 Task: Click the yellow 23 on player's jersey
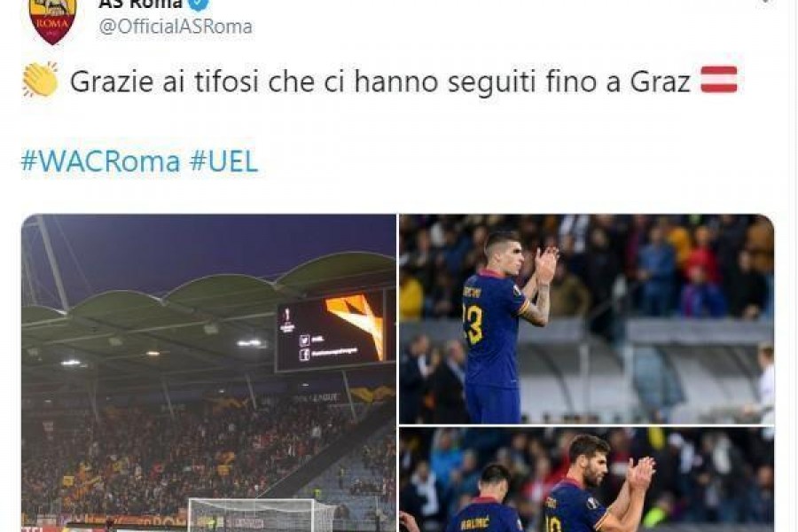tap(473, 325)
